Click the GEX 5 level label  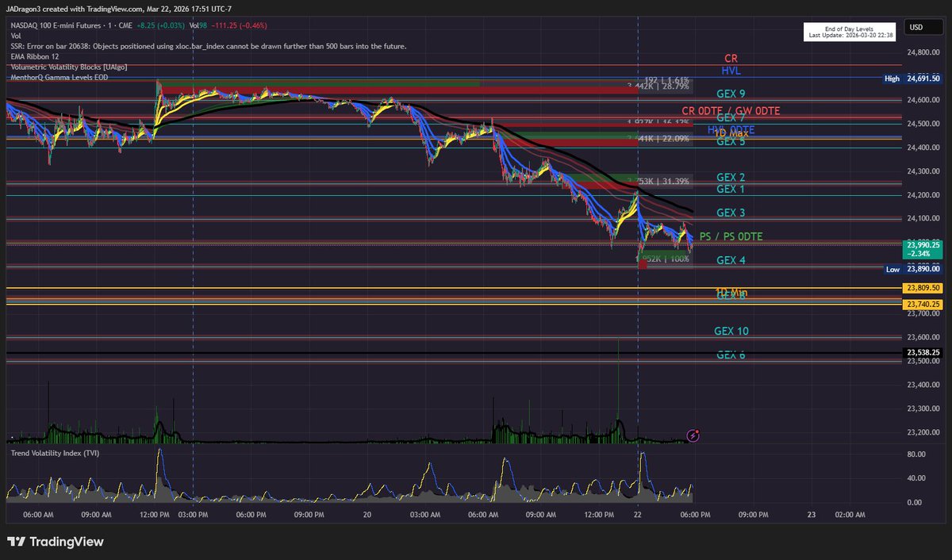coord(731,142)
